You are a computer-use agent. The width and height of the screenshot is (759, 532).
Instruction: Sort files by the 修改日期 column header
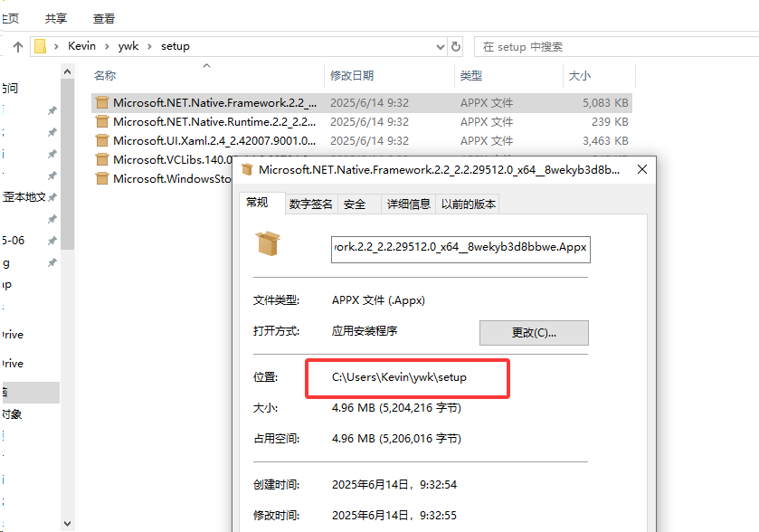(352, 76)
